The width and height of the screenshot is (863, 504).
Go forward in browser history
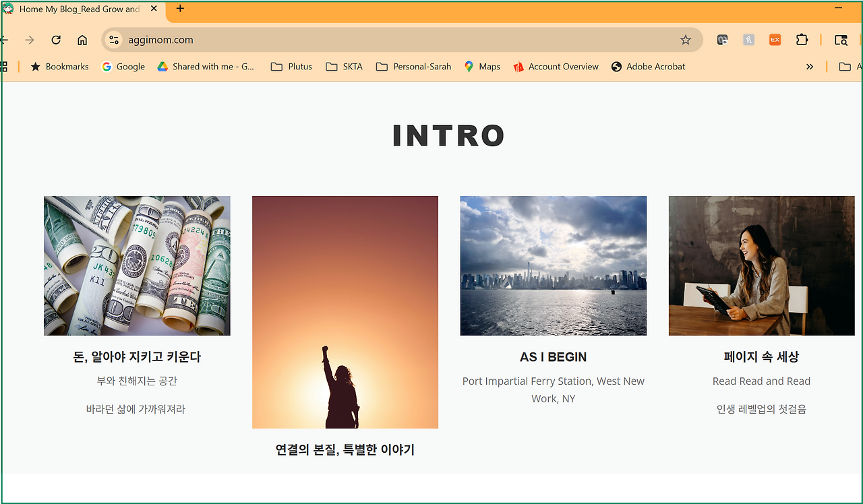point(29,40)
